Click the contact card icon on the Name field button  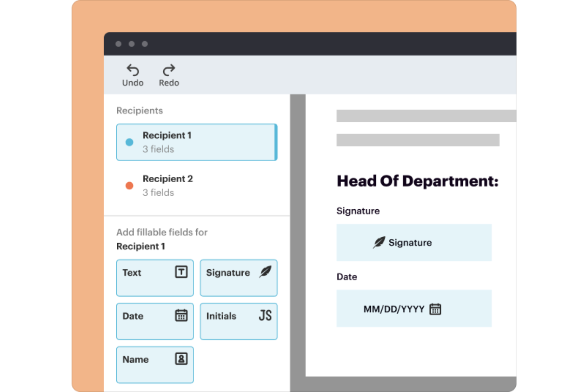pyautogui.click(x=181, y=359)
